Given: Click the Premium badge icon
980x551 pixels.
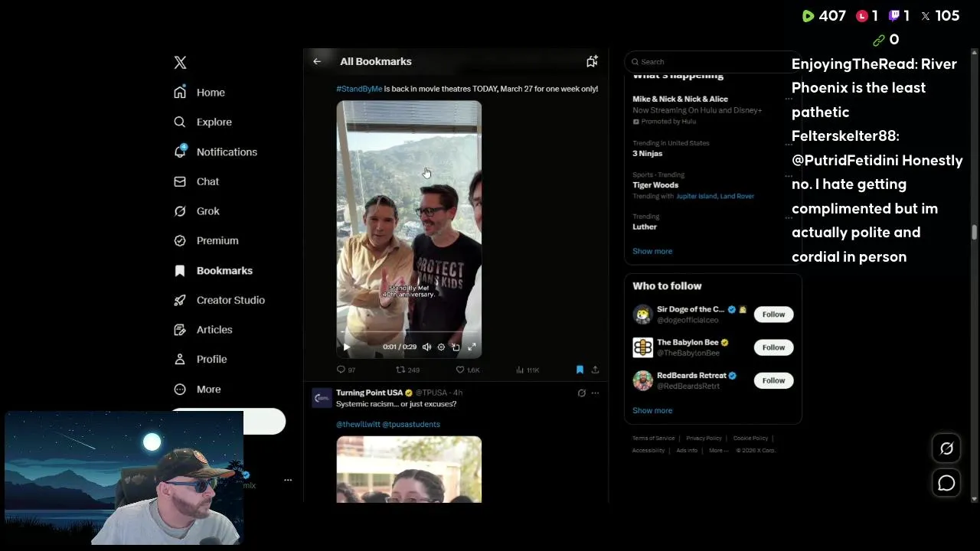Looking at the screenshot, I should point(180,240).
